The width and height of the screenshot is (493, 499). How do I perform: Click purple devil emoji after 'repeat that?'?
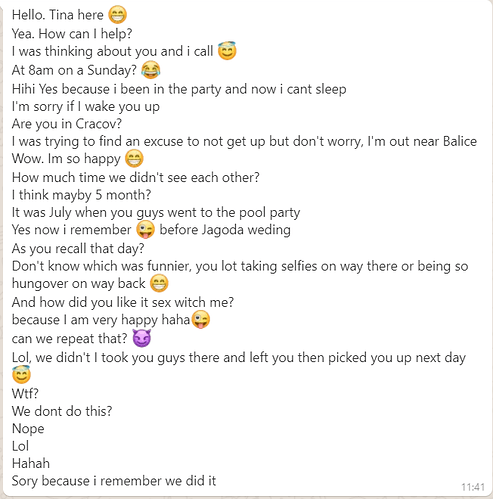click(x=142, y=338)
